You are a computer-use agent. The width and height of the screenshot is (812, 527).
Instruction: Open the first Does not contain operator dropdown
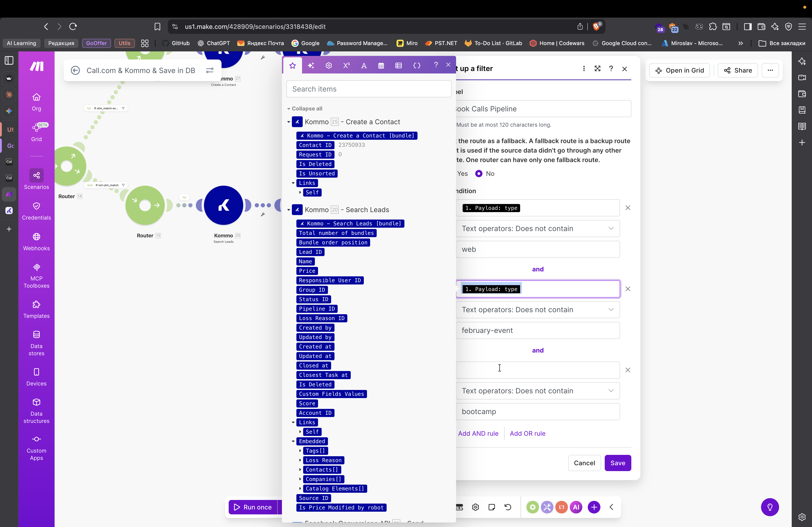click(538, 228)
